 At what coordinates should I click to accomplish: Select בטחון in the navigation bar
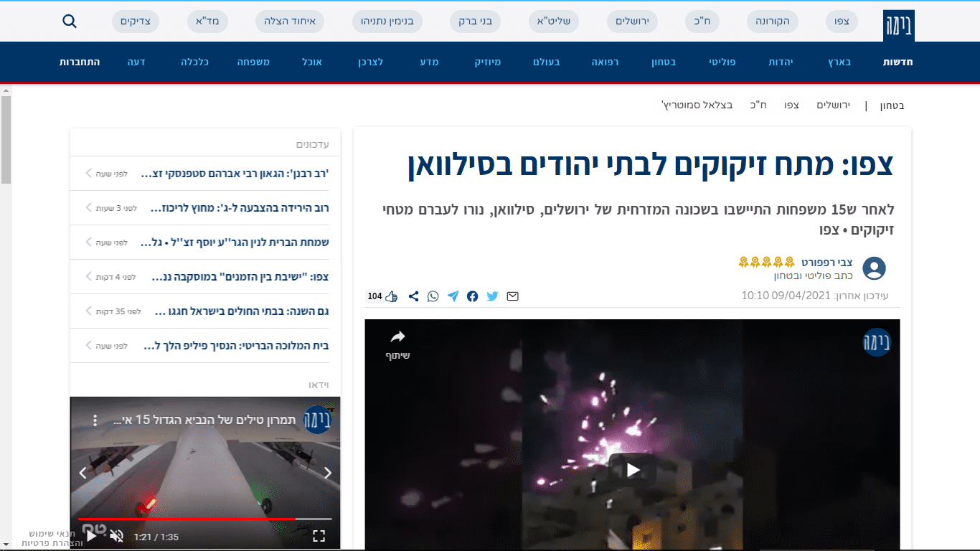[664, 62]
